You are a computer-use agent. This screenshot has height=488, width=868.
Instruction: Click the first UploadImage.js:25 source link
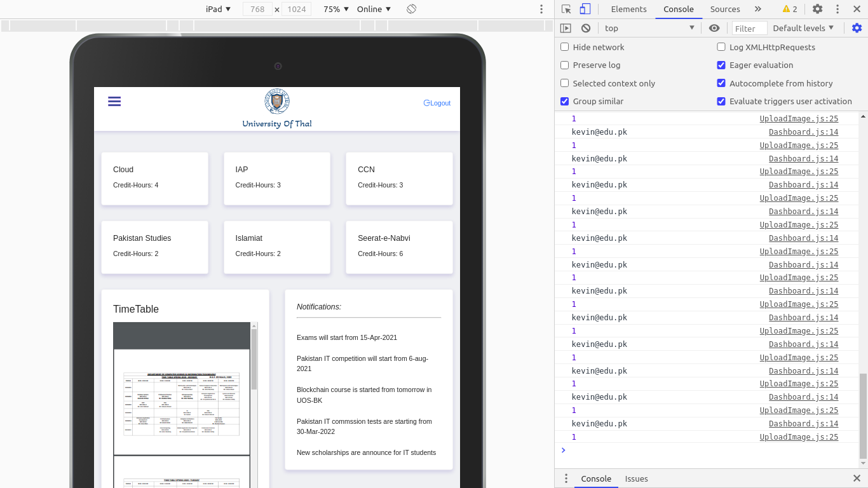[799, 118]
